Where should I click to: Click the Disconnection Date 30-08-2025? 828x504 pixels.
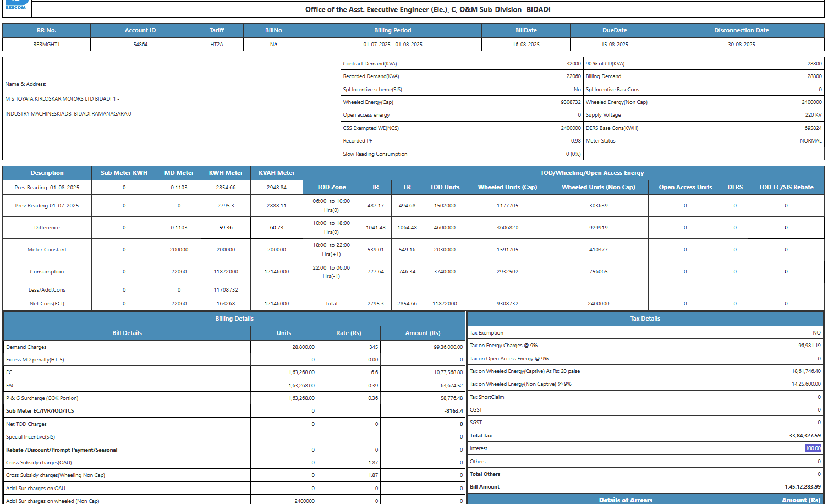coord(741,45)
